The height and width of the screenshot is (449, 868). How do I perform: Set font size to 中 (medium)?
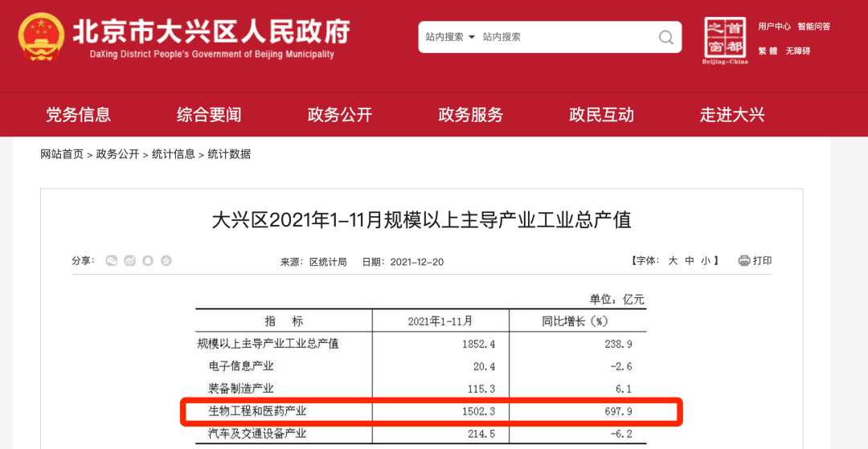pos(689,261)
